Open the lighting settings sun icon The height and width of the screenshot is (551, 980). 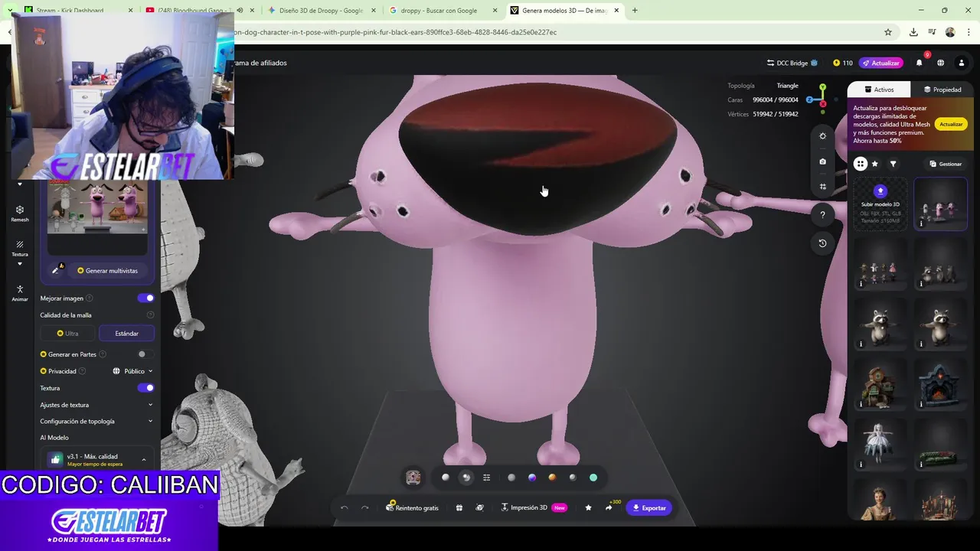[x=823, y=136]
